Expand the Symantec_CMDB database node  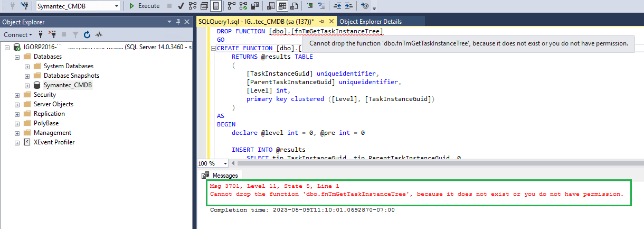(27, 85)
